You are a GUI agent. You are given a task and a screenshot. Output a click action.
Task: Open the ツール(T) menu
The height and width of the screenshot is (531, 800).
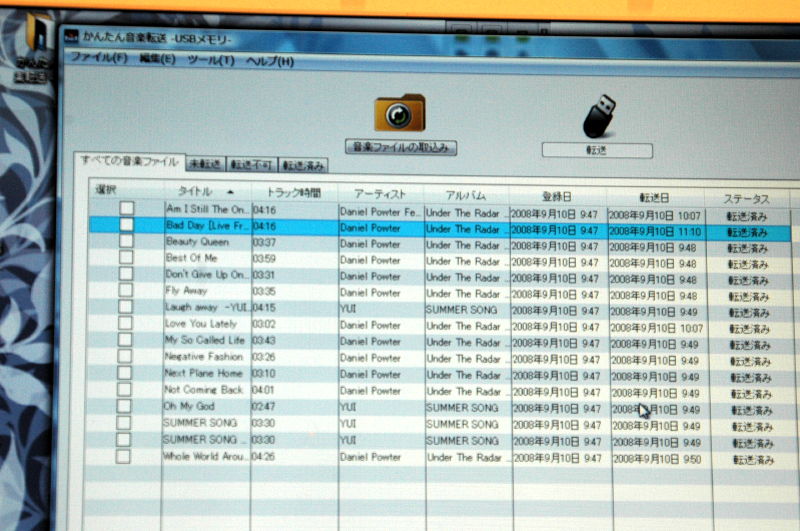click(x=210, y=60)
